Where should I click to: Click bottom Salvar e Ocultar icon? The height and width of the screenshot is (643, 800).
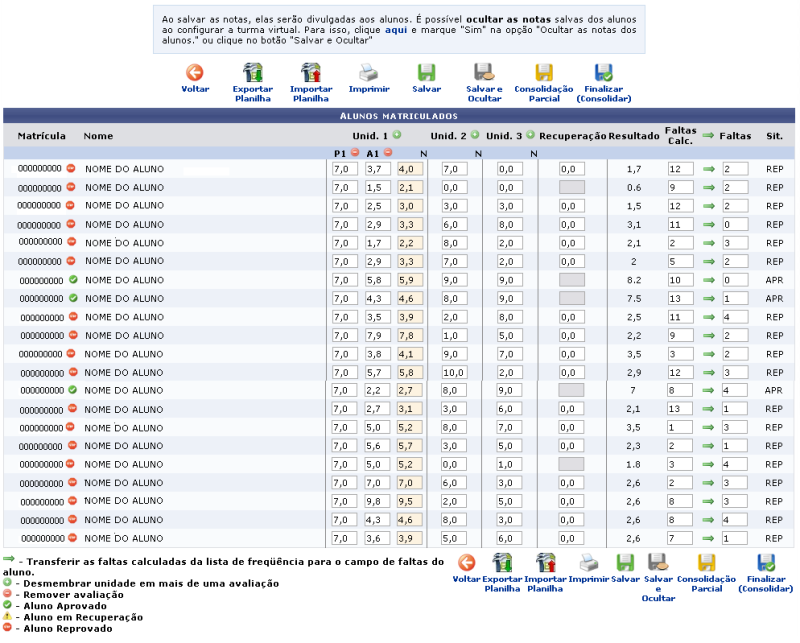(658, 563)
